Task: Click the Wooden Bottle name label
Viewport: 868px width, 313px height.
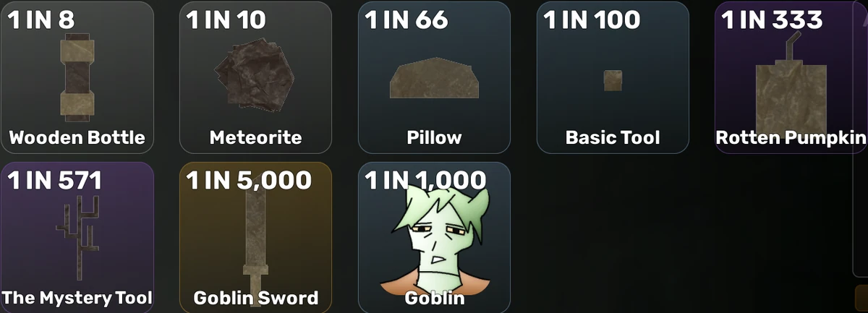Action: (77, 137)
